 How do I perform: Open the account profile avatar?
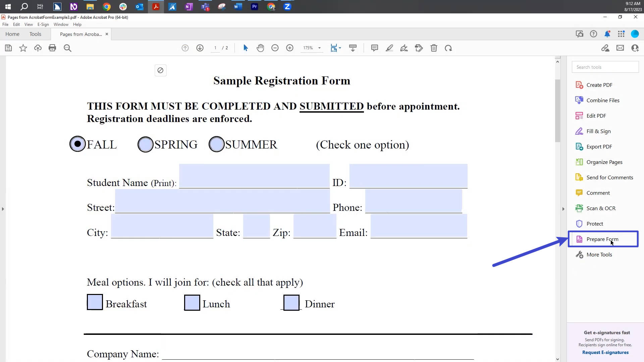[x=635, y=34]
